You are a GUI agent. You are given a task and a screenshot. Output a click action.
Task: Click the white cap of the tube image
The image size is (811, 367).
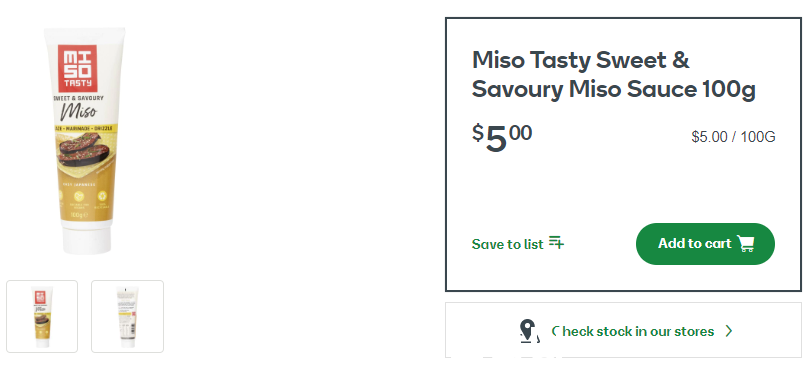(87, 238)
